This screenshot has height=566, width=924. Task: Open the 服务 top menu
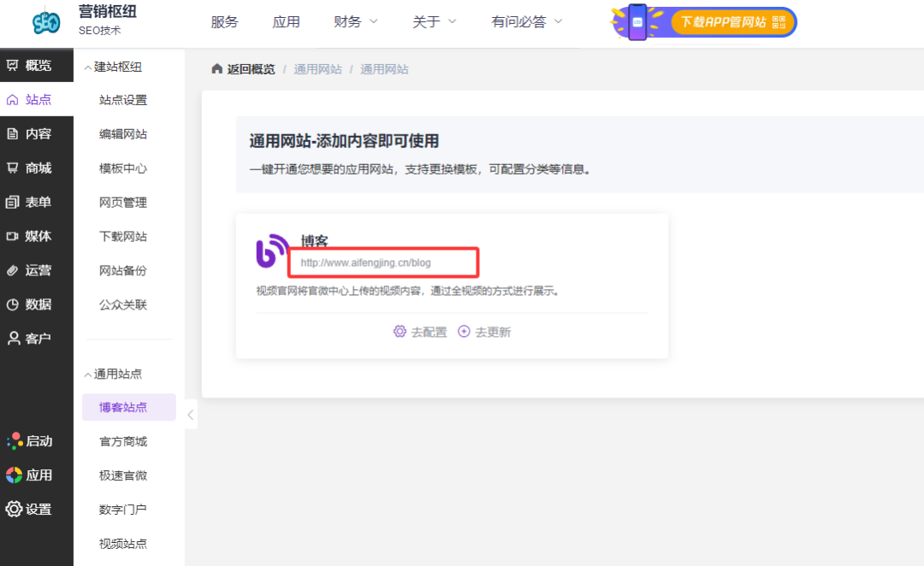224,21
